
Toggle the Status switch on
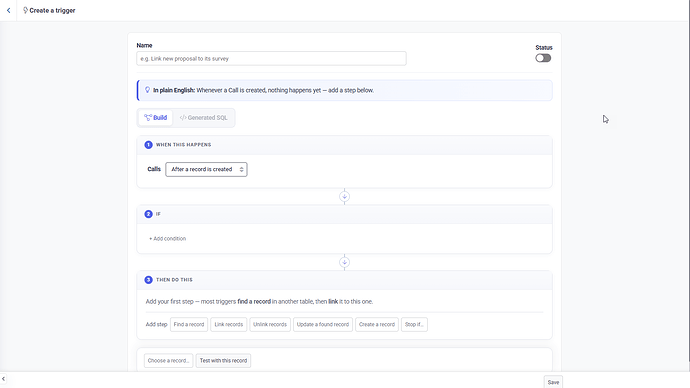coord(543,58)
